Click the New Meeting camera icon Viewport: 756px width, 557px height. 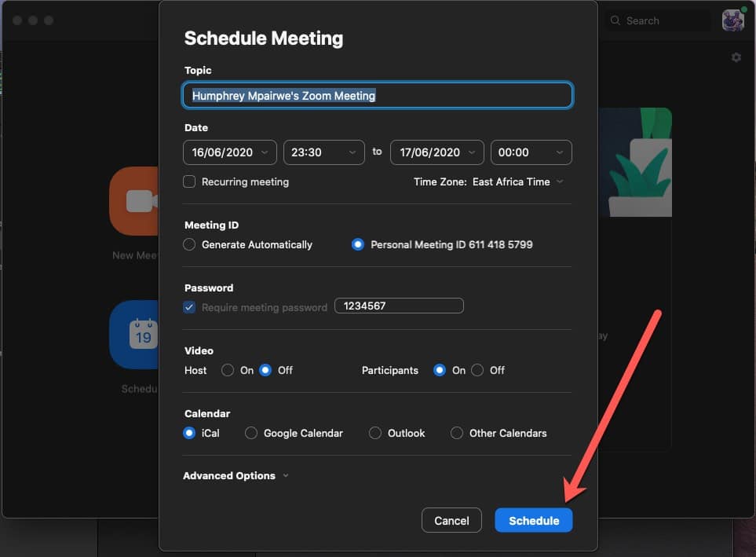tap(134, 201)
